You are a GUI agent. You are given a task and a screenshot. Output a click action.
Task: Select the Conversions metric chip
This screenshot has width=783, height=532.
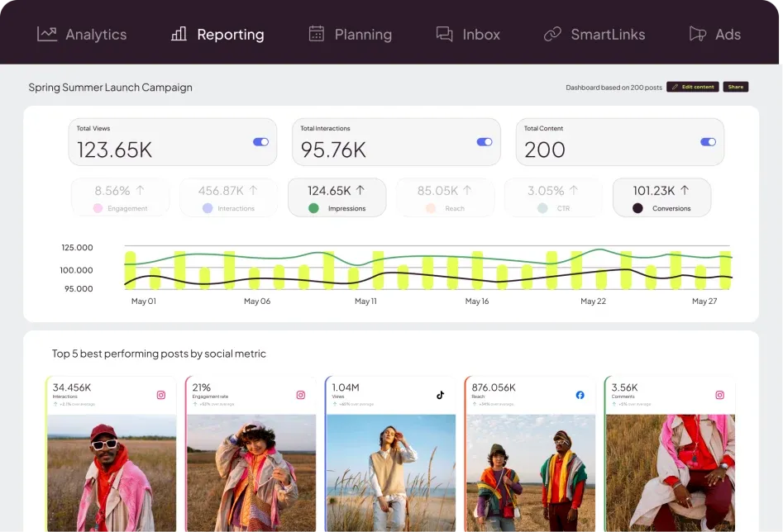661,197
